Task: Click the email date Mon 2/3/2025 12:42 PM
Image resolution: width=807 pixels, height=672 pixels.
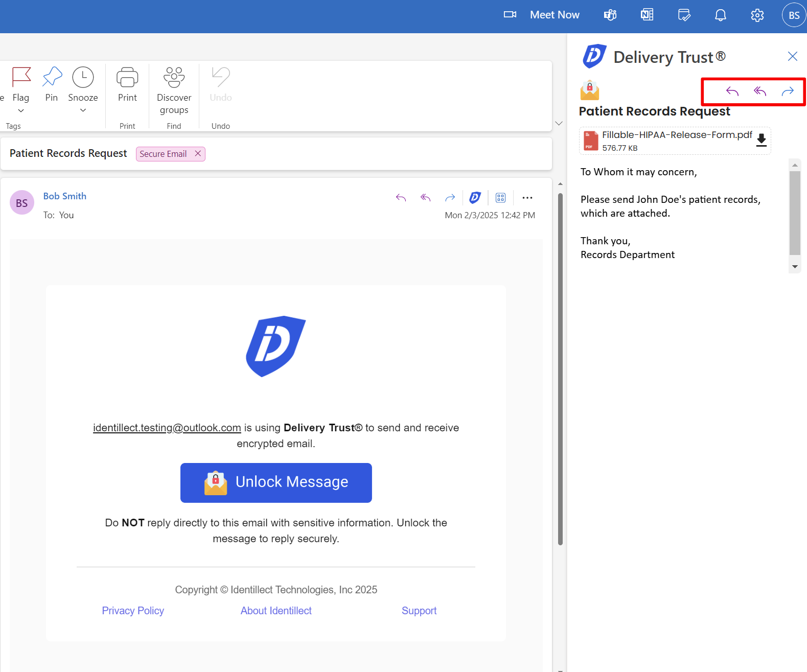Action: click(490, 215)
